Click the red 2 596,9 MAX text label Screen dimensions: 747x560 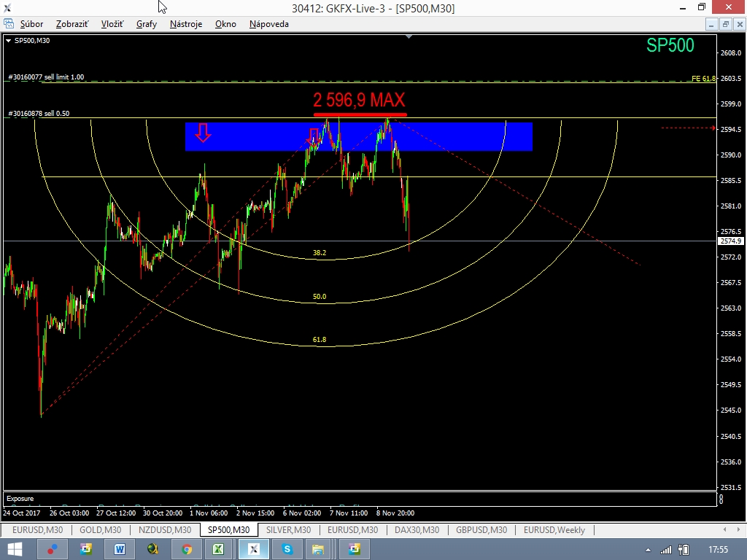(x=359, y=100)
